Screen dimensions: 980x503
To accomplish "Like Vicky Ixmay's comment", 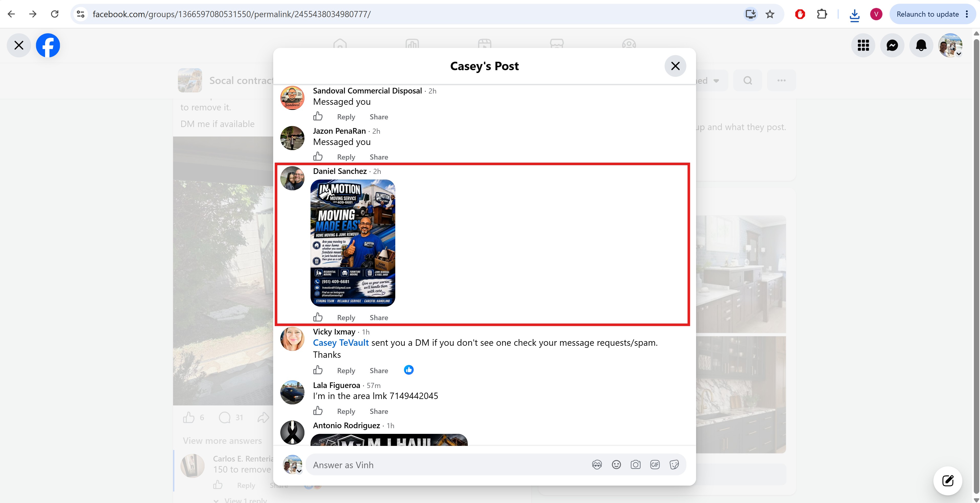I will click(318, 370).
